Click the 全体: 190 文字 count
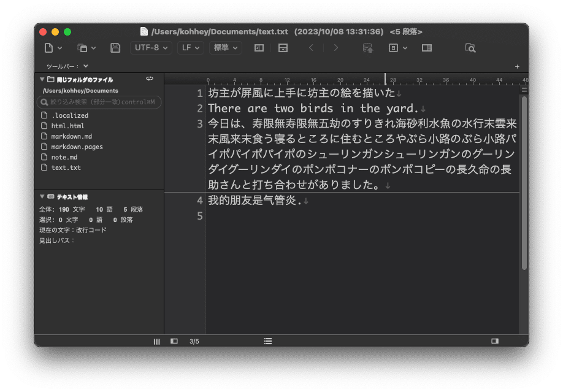563x392 pixels. (62, 209)
